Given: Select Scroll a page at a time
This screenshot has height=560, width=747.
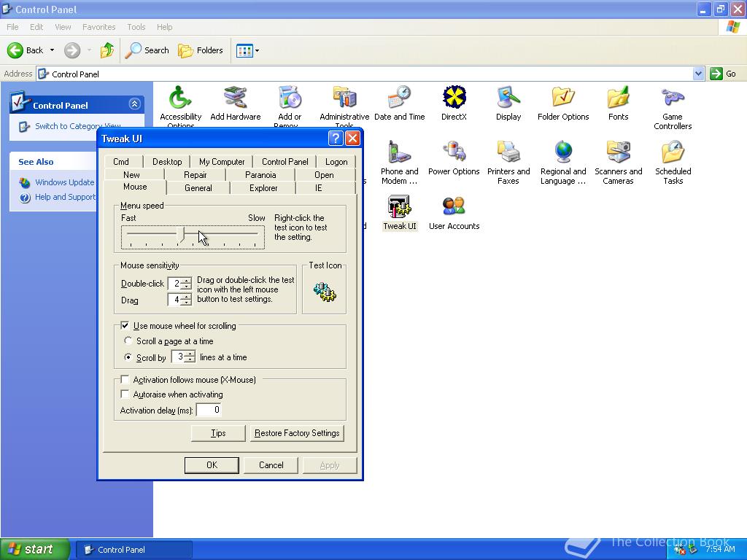Looking at the screenshot, I should [x=128, y=341].
